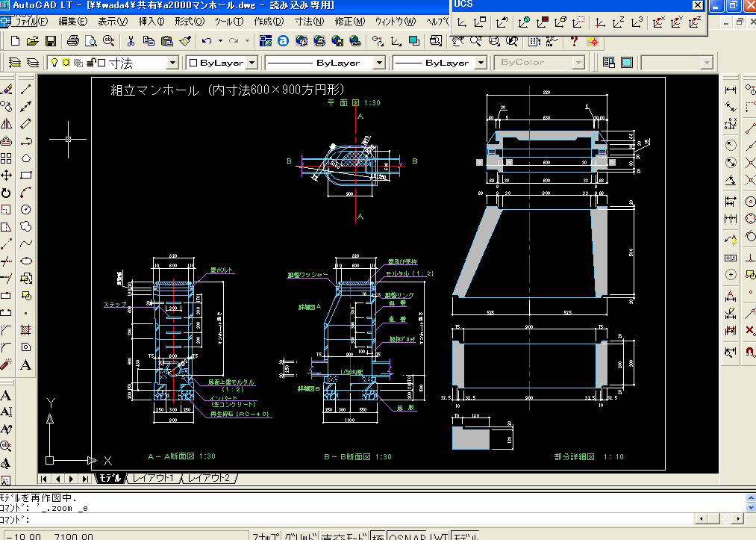Open the ByColor plot style dropdown
756x540 pixels.
click(578, 63)
